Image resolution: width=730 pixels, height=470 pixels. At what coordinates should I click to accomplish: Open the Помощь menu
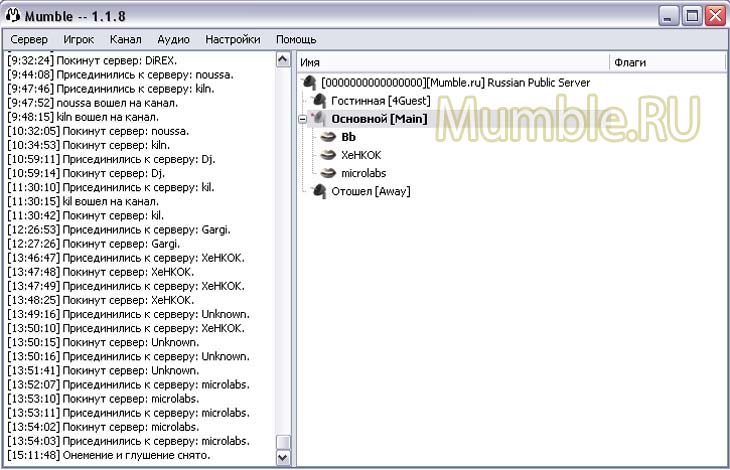296,40
